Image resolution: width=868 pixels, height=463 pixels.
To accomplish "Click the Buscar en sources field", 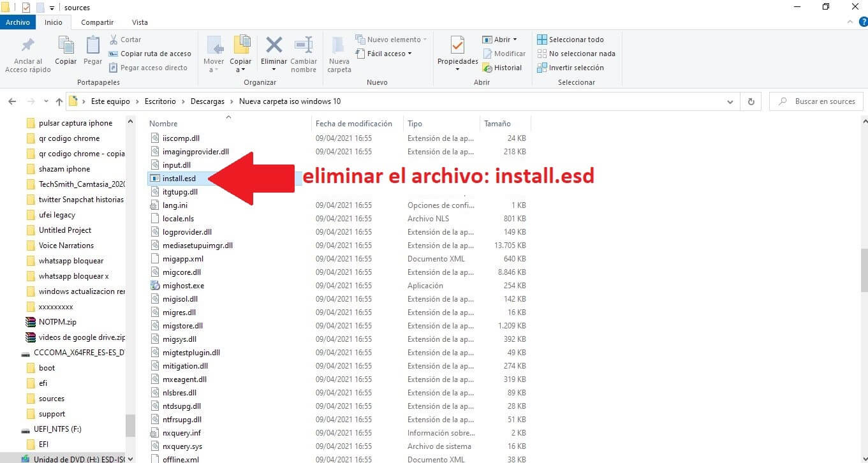I will point(816,101).
